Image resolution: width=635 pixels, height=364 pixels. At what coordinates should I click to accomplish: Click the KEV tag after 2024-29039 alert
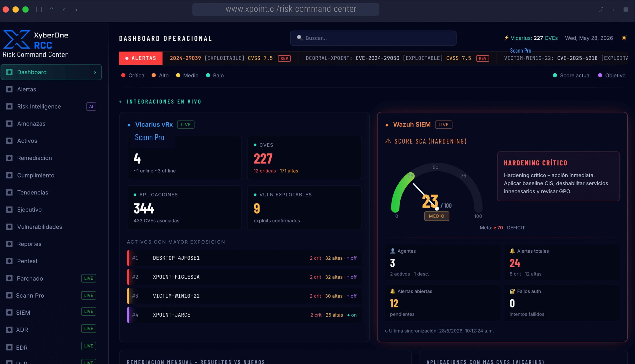coord(284,59)
